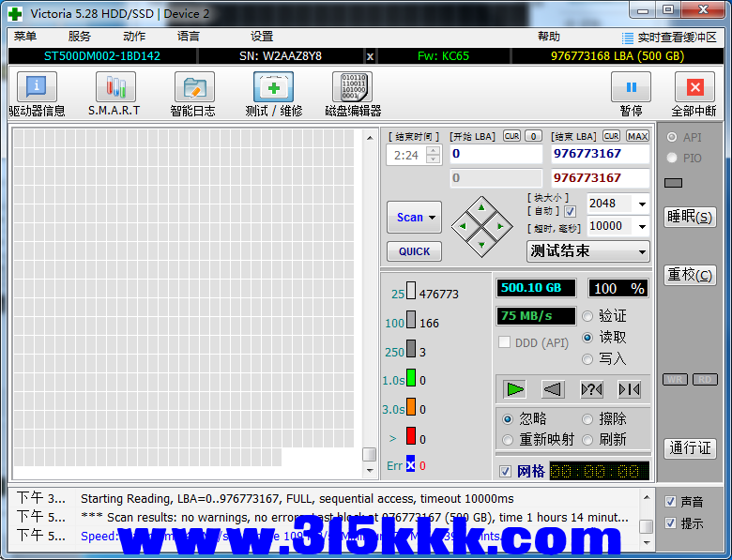Toggle the 声音 sound checkbox
The height and width of the screenshot is (560, 732).
[670, 502]
